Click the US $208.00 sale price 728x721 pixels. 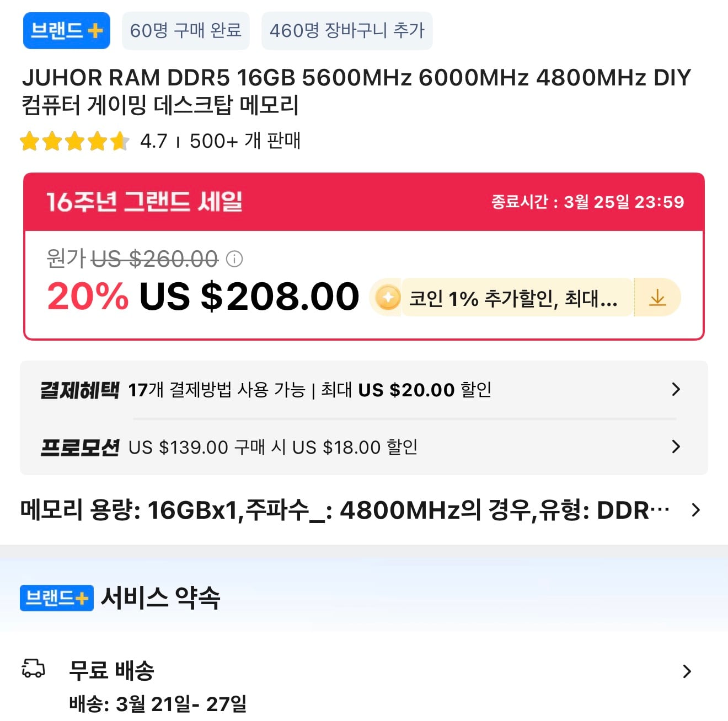click(x=249, y=297)
